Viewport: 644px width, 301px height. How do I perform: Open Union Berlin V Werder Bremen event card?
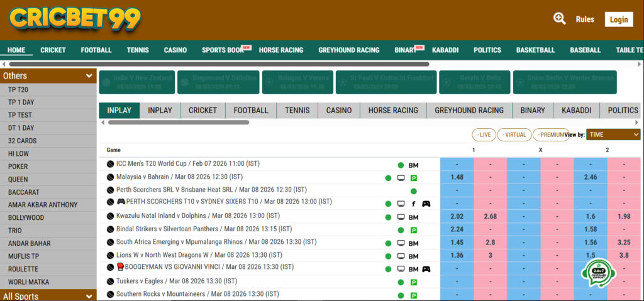[x=566, y=82]
